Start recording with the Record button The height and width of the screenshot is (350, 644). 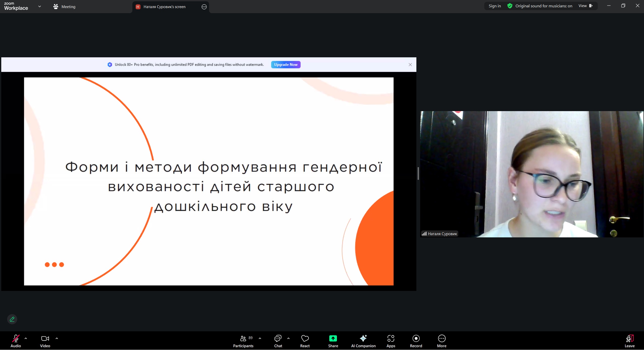coord(416,338)
